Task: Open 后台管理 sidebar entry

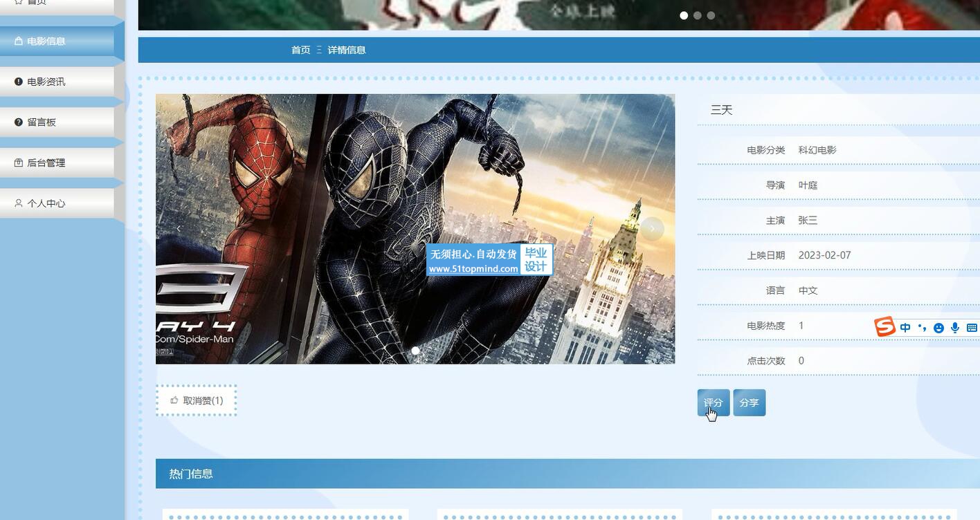Action: [x=57, y=163]
